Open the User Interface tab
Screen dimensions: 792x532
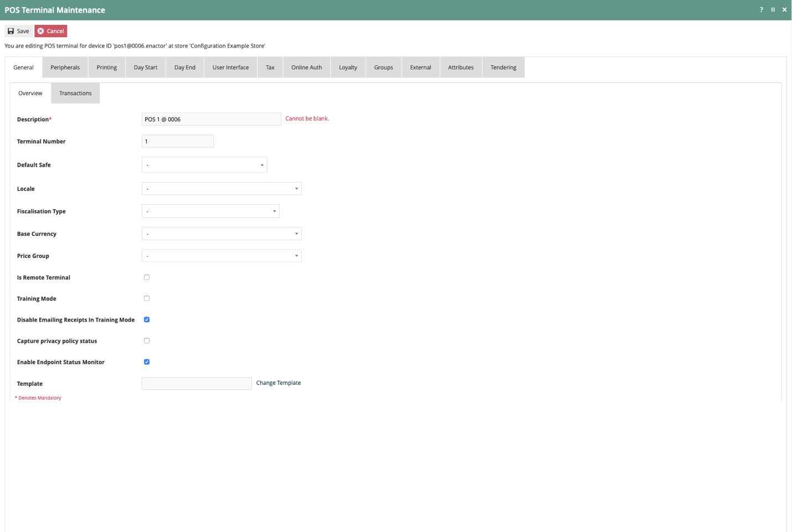coord(231,68)
